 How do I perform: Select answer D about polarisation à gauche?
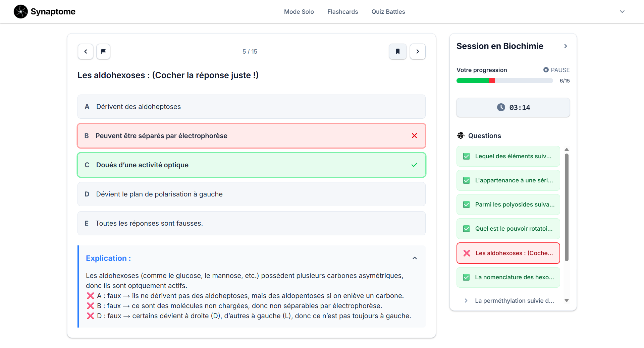coord(251,194)
